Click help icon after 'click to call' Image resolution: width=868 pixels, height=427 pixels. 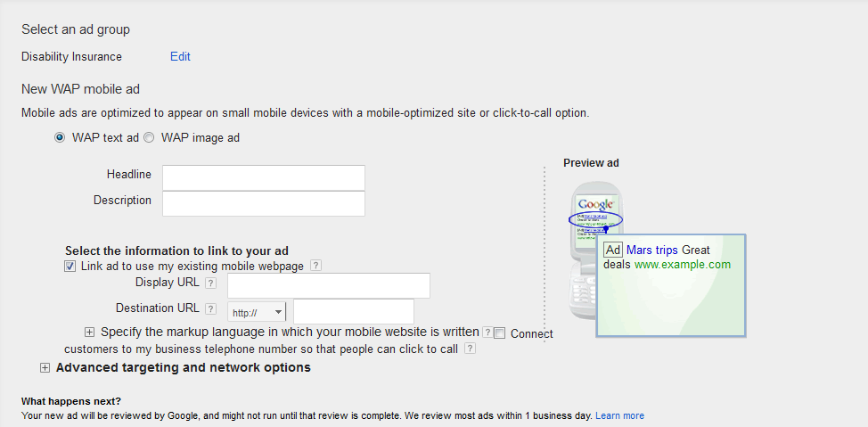[x=470, y=349]
